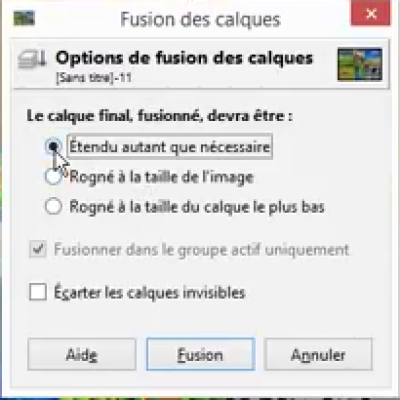The image size is (400, 400).
Task: Click the image preview thumbnail in header
Action: (360, 64)
